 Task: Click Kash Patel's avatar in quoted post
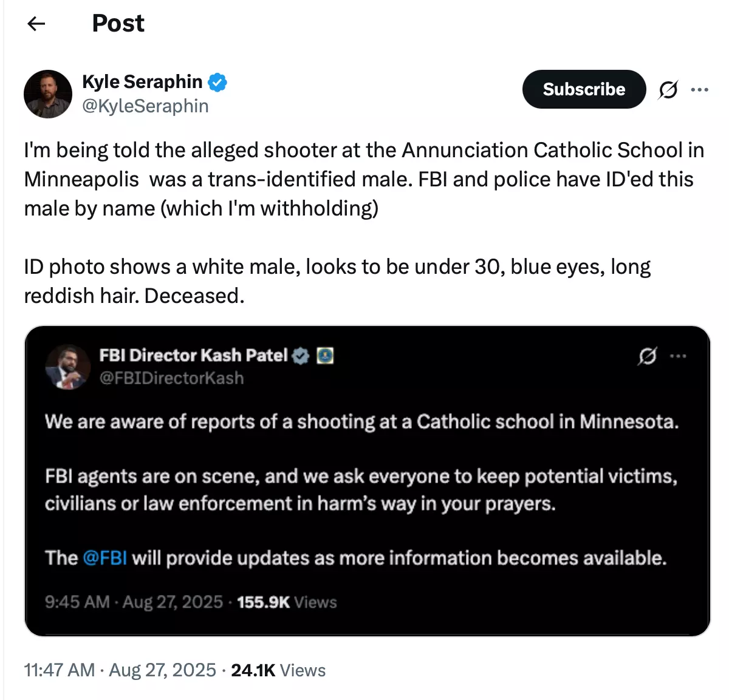coord(67,367)
